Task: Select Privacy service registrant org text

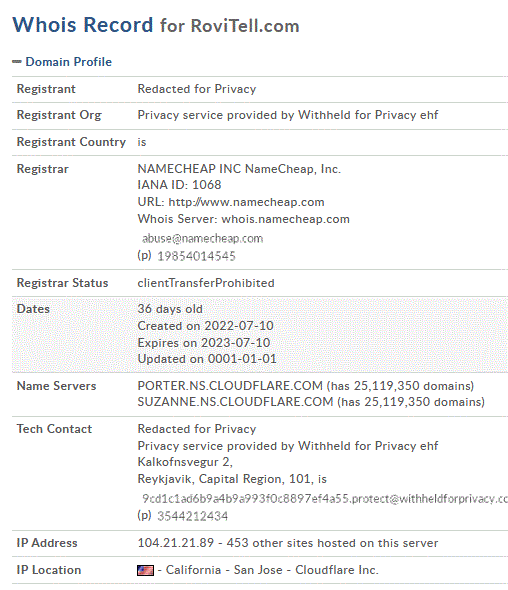Action: [287, 115]
